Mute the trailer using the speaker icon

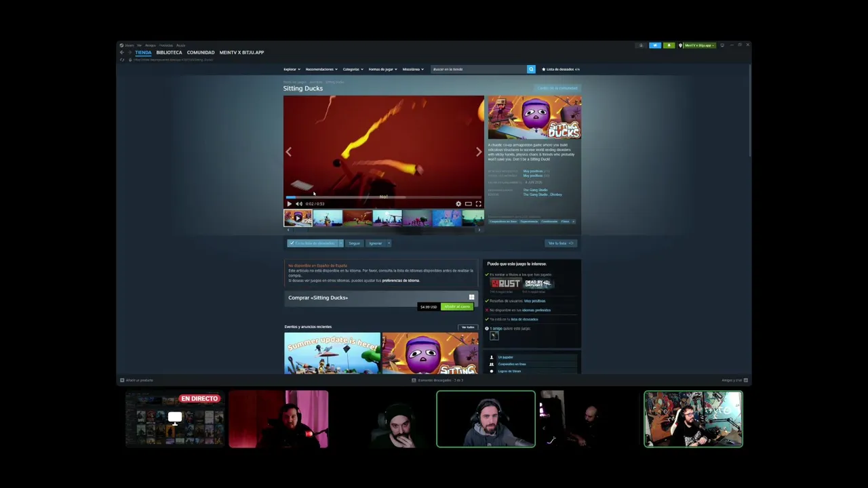pyautogui.click(x=299, y=203)
